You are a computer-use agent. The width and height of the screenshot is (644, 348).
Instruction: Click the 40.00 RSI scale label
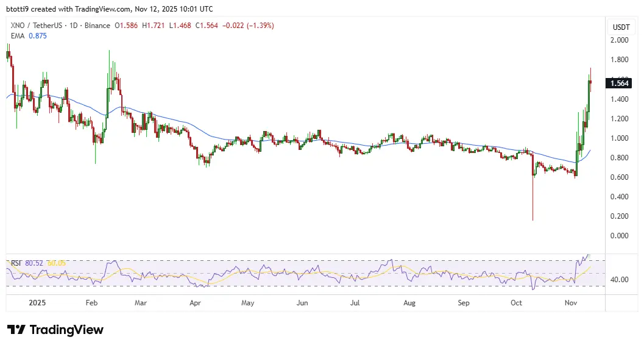(x=621, y=280)
